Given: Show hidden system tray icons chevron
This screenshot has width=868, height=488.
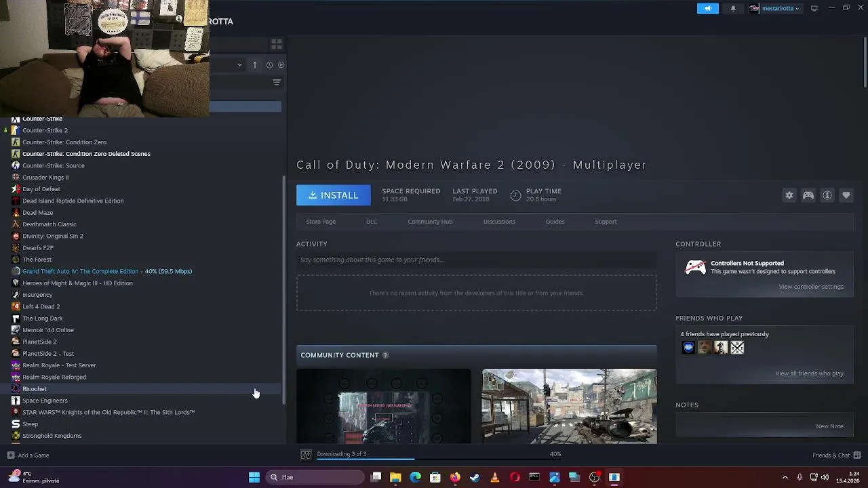Looking at the screenshot, I should (785, 477).
